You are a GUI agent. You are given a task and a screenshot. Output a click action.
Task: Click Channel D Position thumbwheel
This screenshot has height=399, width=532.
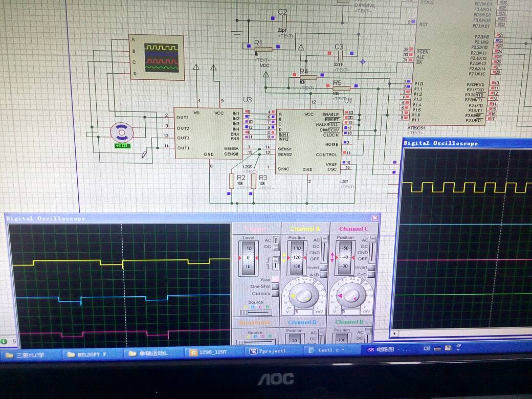(341, 338)
